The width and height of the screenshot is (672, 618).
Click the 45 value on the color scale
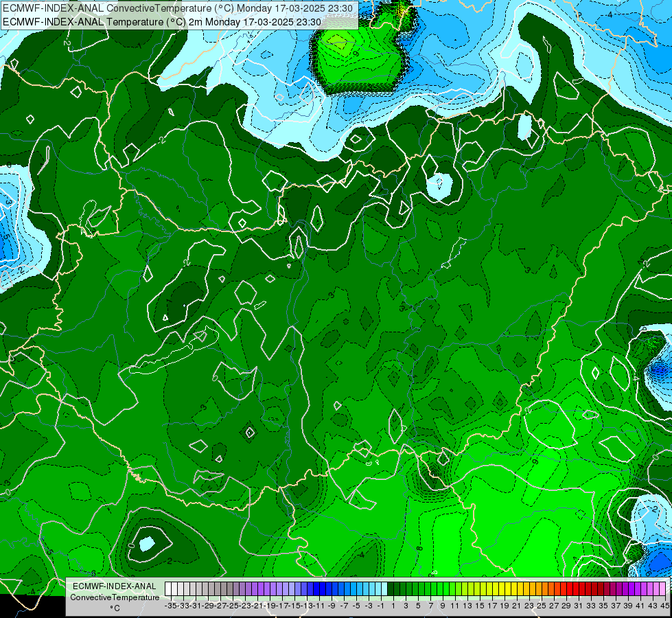coord(664,606)
